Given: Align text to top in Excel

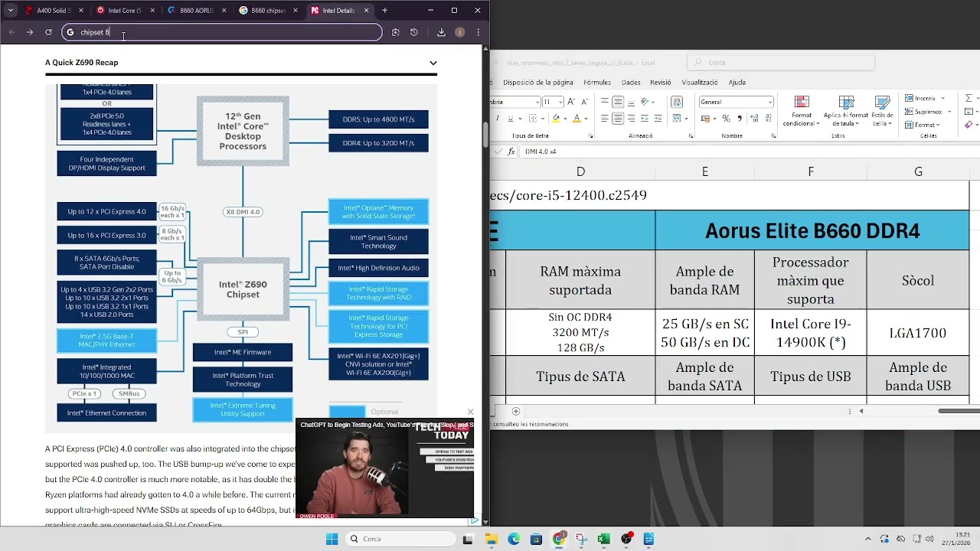Looking at the screenshot, I should (x=605, y=102).
